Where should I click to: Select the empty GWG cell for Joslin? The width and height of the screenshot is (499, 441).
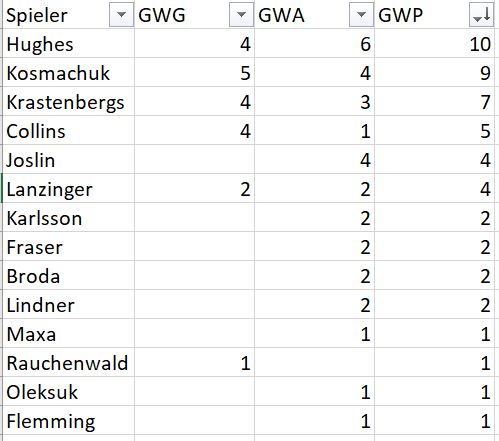coord(194,159)
